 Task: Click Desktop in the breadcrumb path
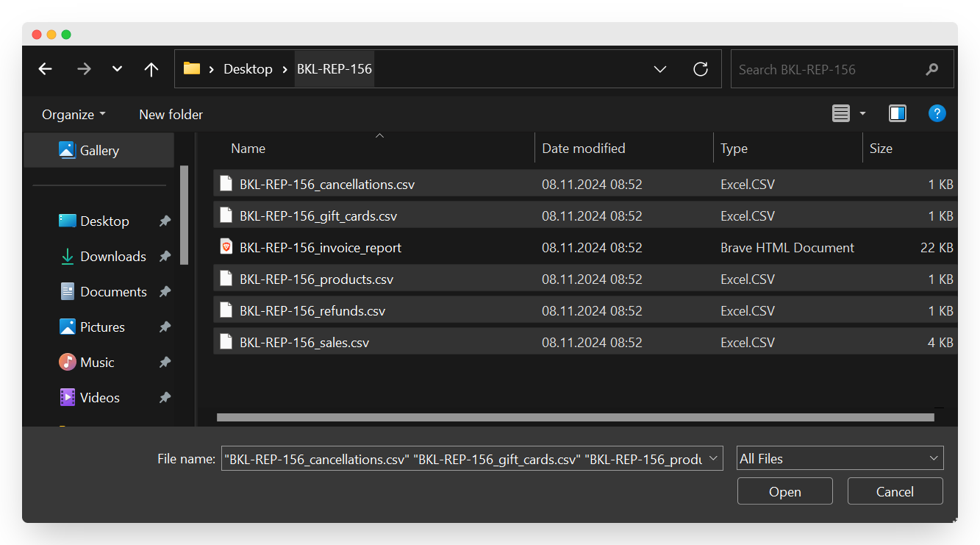click(248, 68)
